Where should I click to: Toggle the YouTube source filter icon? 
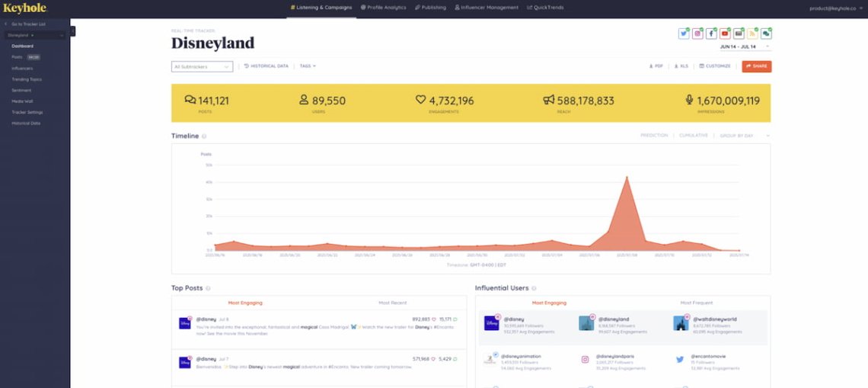tap(725, 34)
